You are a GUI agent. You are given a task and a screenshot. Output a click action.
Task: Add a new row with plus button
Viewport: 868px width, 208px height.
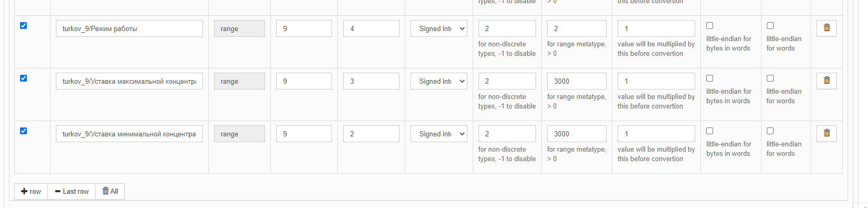(31, 191)
